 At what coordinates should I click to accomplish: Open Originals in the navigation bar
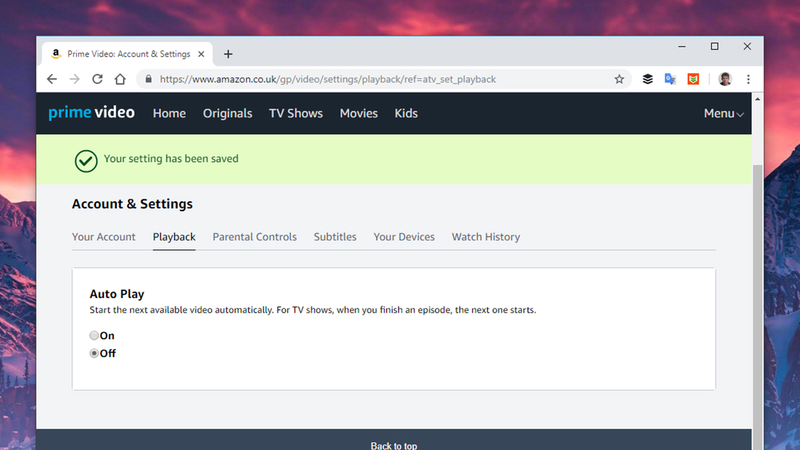pos(228,113)
